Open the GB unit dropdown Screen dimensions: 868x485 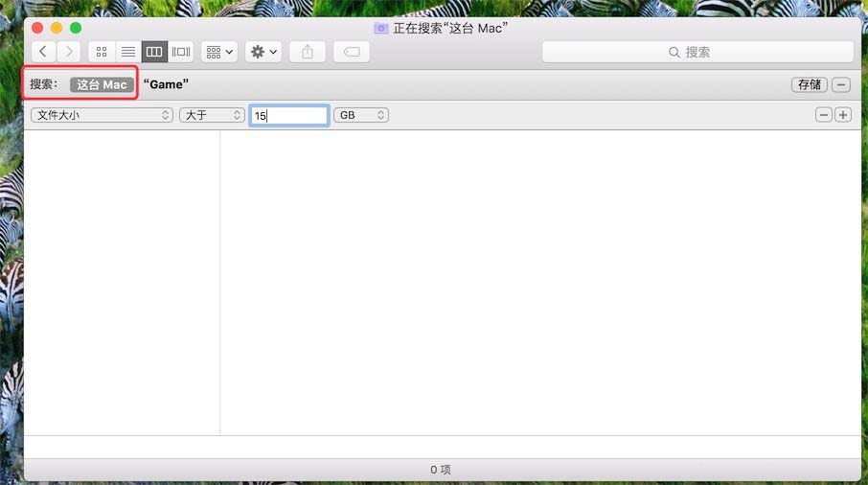pyautogui.click(x=361, y=115)
